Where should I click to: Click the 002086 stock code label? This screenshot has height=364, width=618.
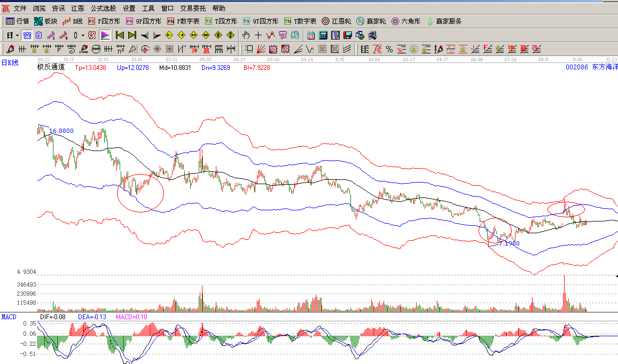(x=576, y=67)
